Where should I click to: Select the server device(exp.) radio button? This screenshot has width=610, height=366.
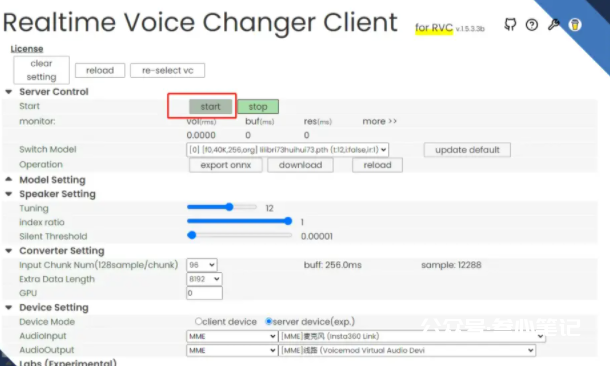(268, 321)
